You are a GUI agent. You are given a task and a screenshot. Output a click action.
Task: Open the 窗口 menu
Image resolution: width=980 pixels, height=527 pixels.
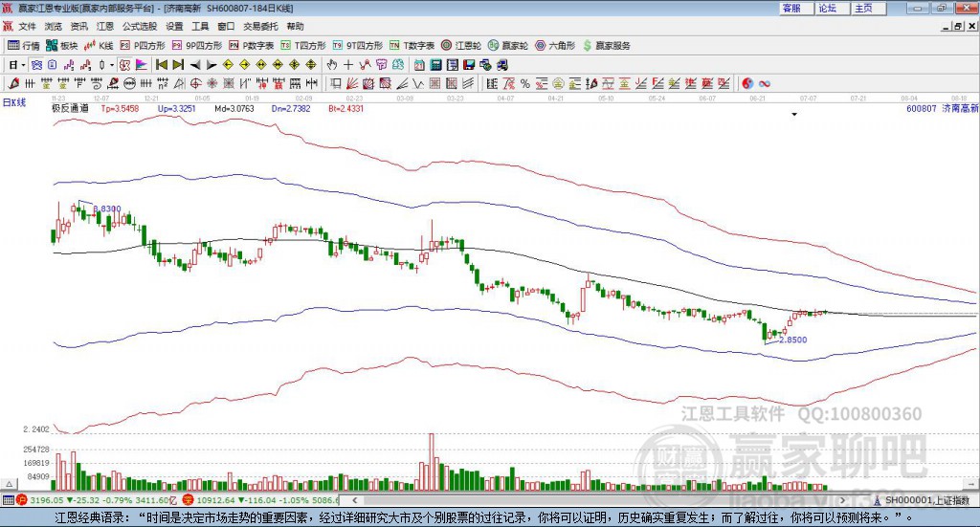pos(226,26)
